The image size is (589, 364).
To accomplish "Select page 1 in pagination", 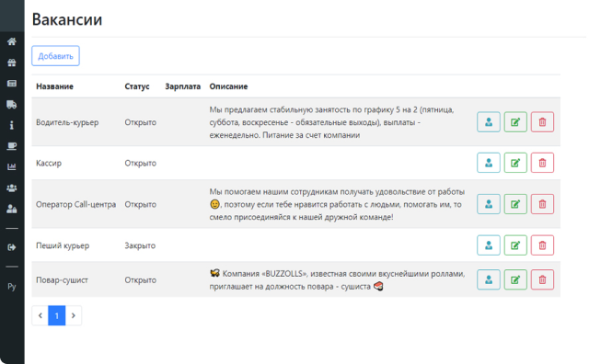I will (57, 315).
